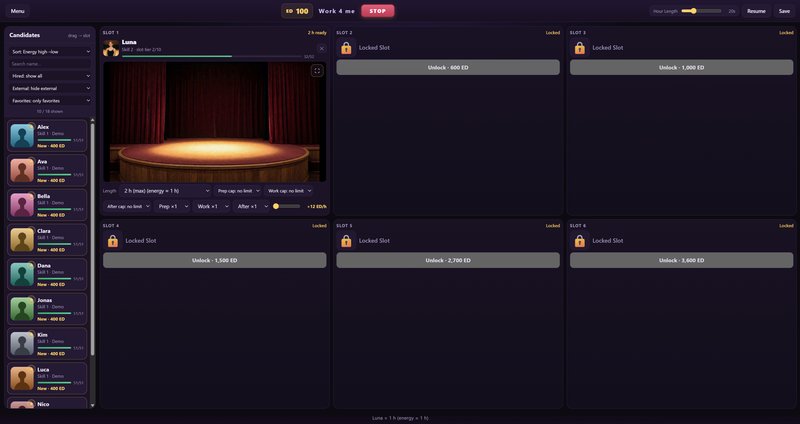This screenshot has height=424, width=800.
Task: Select Alex's avatar in candidates list
Action: (x=22, y=136)
